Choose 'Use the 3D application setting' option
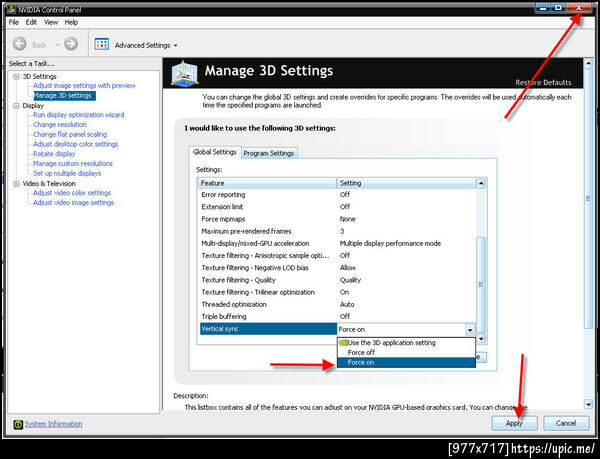Image resolution: width=600 pixels, height=459 pixels. pos(406,343)
